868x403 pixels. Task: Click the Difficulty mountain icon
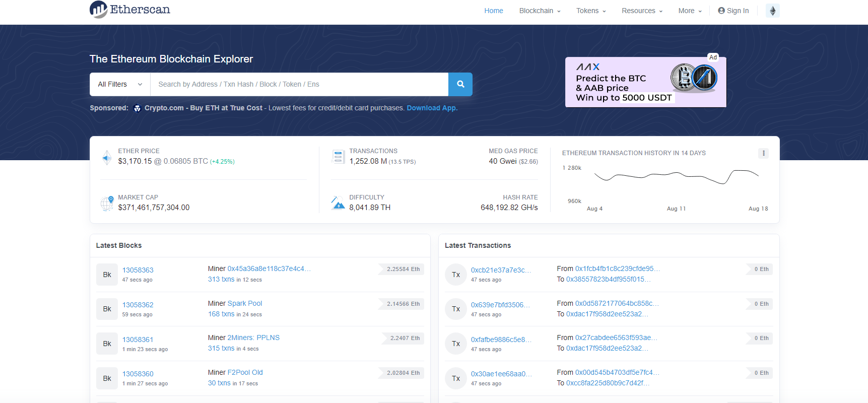pos(338,203)
